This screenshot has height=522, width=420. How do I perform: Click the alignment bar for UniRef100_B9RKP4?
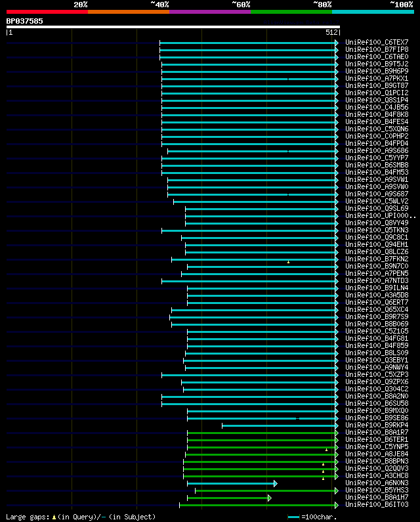[279, 425]
